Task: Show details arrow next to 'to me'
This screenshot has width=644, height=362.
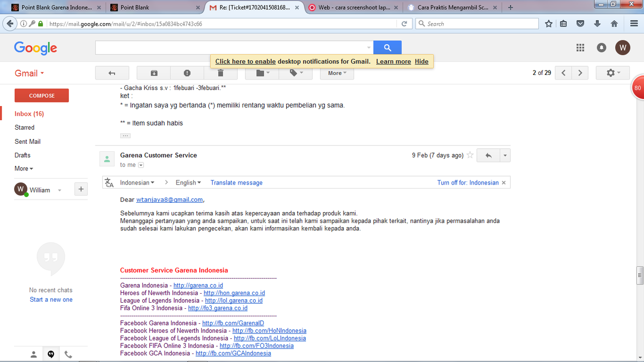Action: point(141,165)
